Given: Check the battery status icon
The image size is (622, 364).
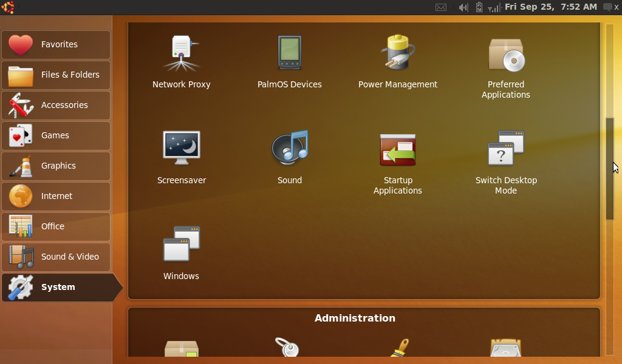Looking at the screenshot, I should 479,7.
